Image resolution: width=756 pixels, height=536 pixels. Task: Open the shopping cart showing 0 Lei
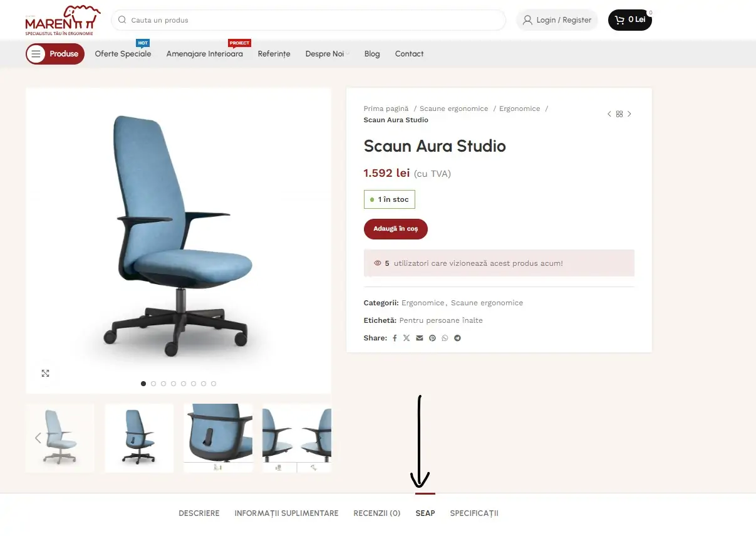tap(630, 19)
